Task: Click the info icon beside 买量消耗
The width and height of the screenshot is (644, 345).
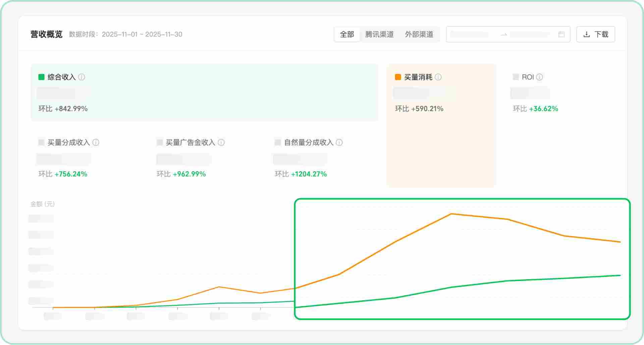Action: tap(438, 77)
